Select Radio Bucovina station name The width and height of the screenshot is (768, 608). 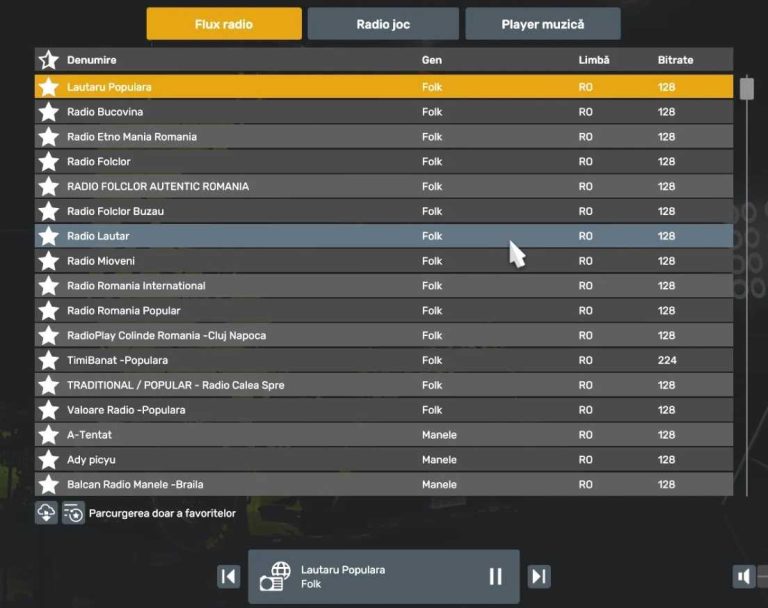[105, 112]
